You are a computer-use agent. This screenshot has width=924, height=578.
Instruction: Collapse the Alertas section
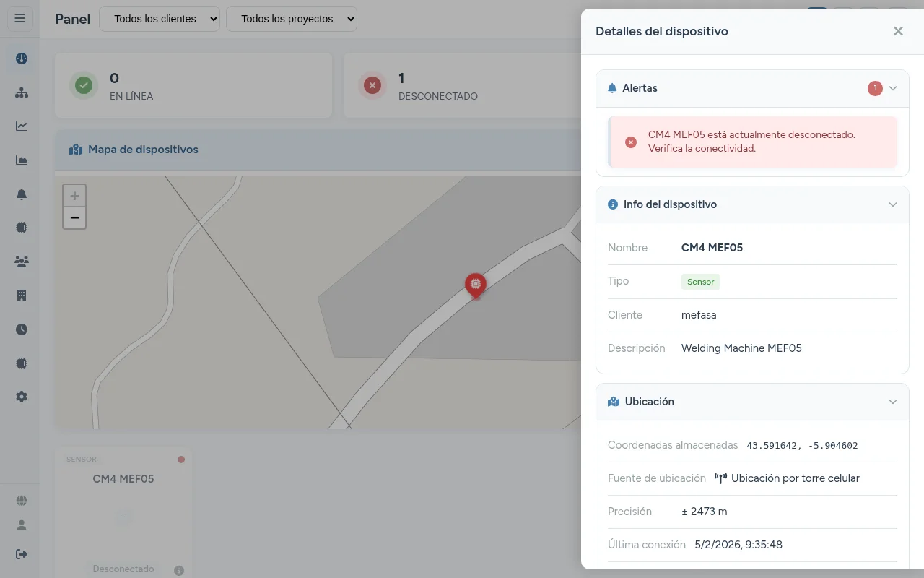coord(893,88)
